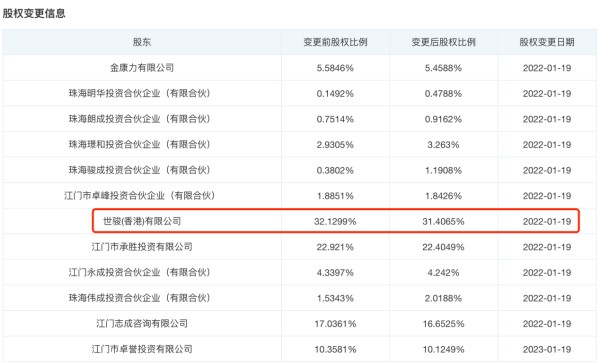This screenshot has height=364, width=600.
Task: Click the 2023-01-19 change date cell
Action: click(547, 349)
